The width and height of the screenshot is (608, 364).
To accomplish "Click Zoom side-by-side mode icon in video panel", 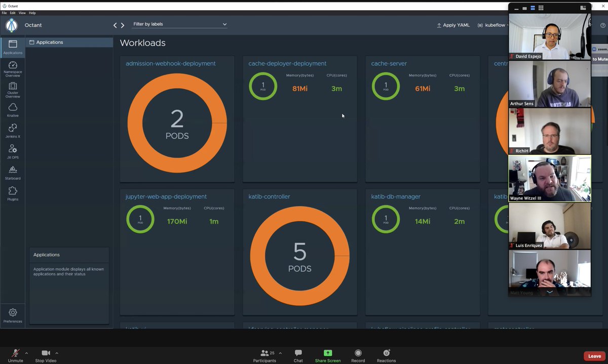I will click(x=583, y=8).
